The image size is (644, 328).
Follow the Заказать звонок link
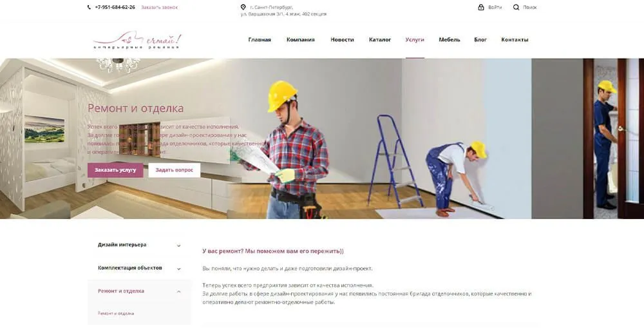click(159, 7)
